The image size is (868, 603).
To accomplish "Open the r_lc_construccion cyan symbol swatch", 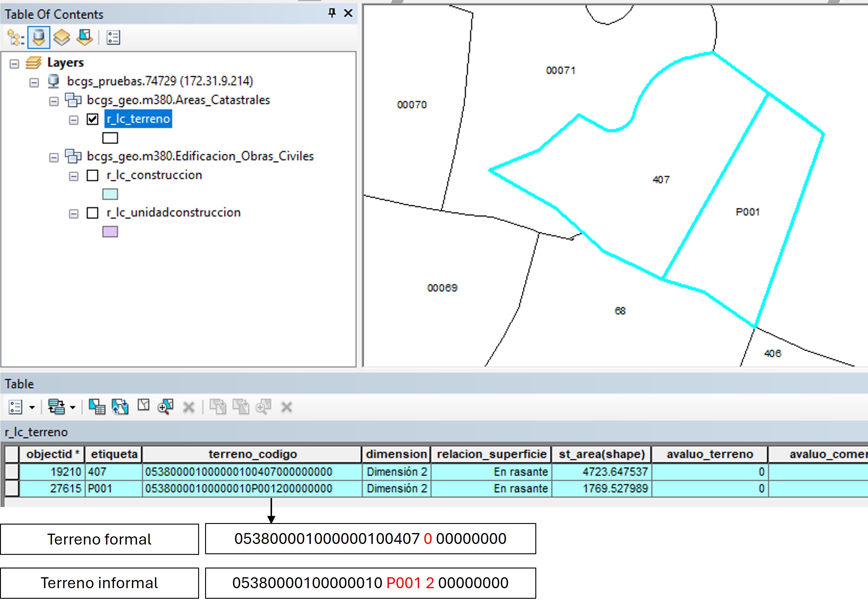I will click(110, 194).
